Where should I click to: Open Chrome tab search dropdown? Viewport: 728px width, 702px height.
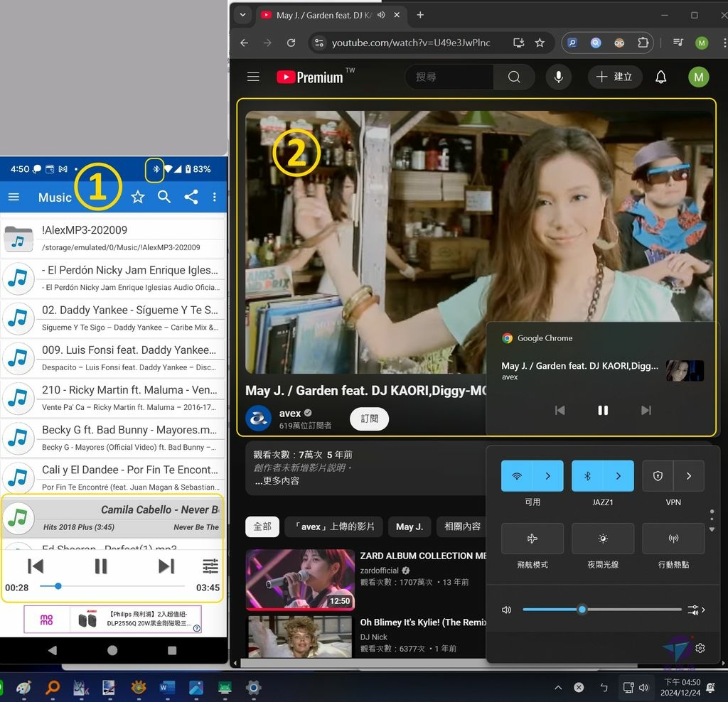pos(243,15)
